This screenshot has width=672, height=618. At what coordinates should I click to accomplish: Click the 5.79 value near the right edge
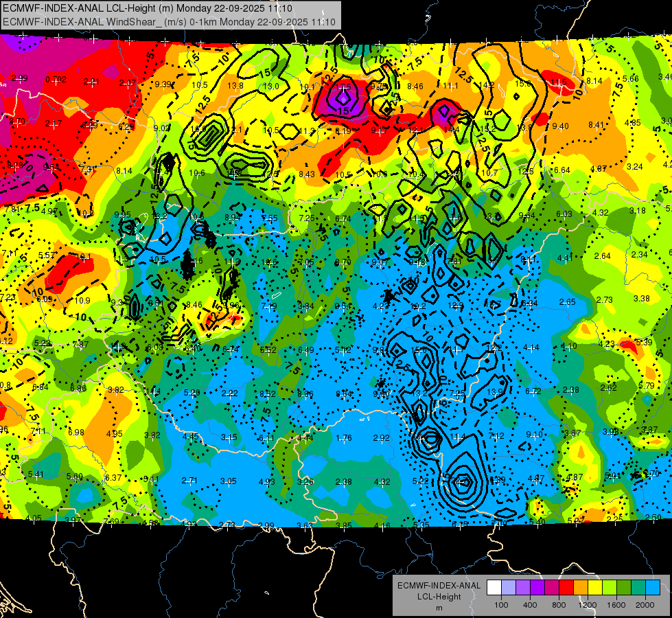click(647, 385)
